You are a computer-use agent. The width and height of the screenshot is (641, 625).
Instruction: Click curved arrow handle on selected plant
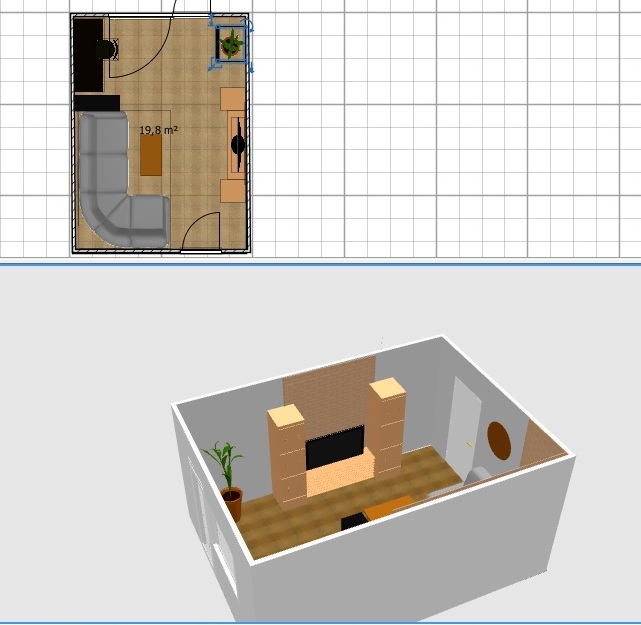coord(249,26)
